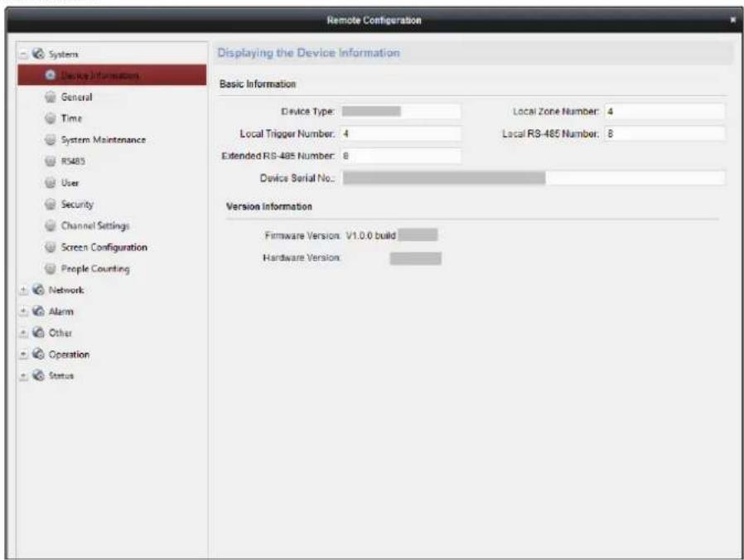Viewport: 744px width, 560px height.
Task: Select the Status label in tree
Action: click(61, 376)
